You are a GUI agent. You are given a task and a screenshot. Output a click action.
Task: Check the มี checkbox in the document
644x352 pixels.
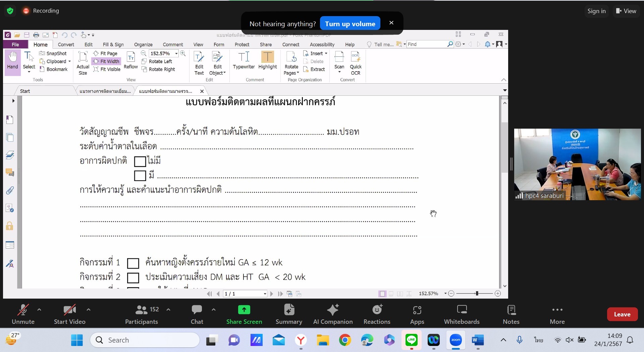pos(140,176)
